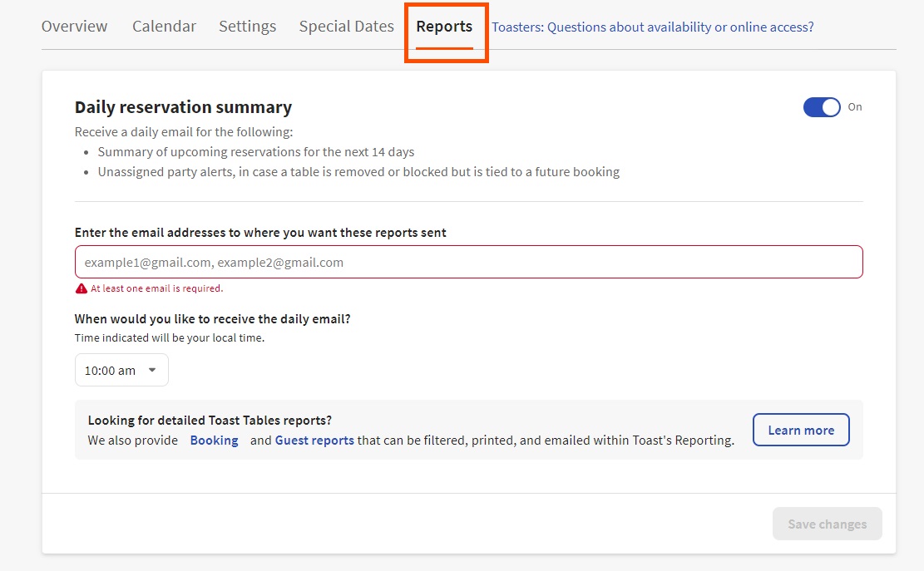Open the Guest reports link
This screenshot has width=924, height=571.
pyautogui.click(x=314, y=441)
